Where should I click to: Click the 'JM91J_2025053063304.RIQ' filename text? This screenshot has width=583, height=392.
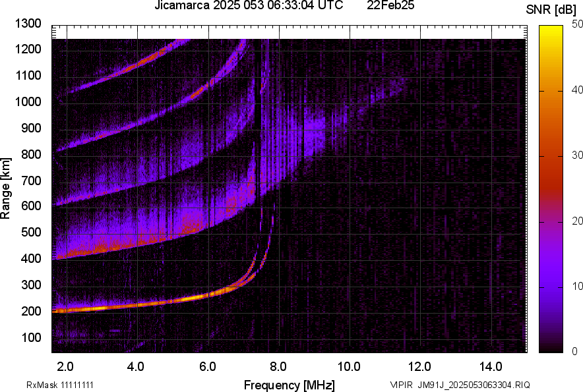pyautogui.click(x=474, y=385)
